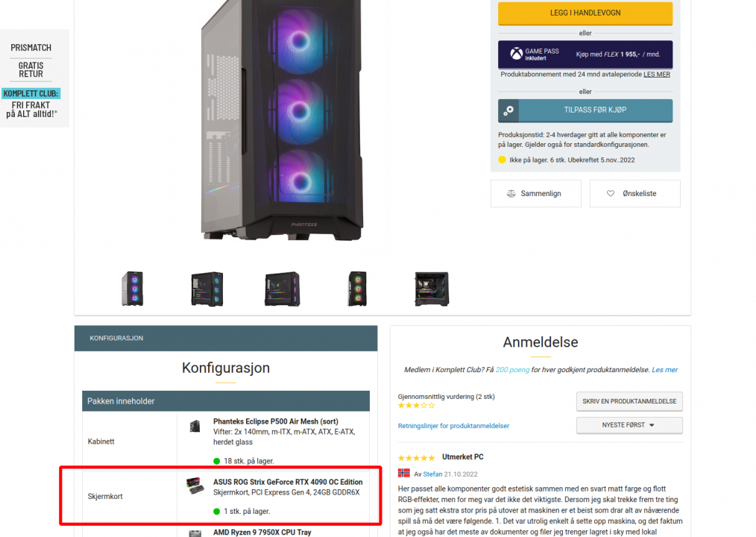Open Retningslinjer for produktanmeldelser link
Image resolution: width=756 pixels, height=537 pixels.
coord(453,426)
